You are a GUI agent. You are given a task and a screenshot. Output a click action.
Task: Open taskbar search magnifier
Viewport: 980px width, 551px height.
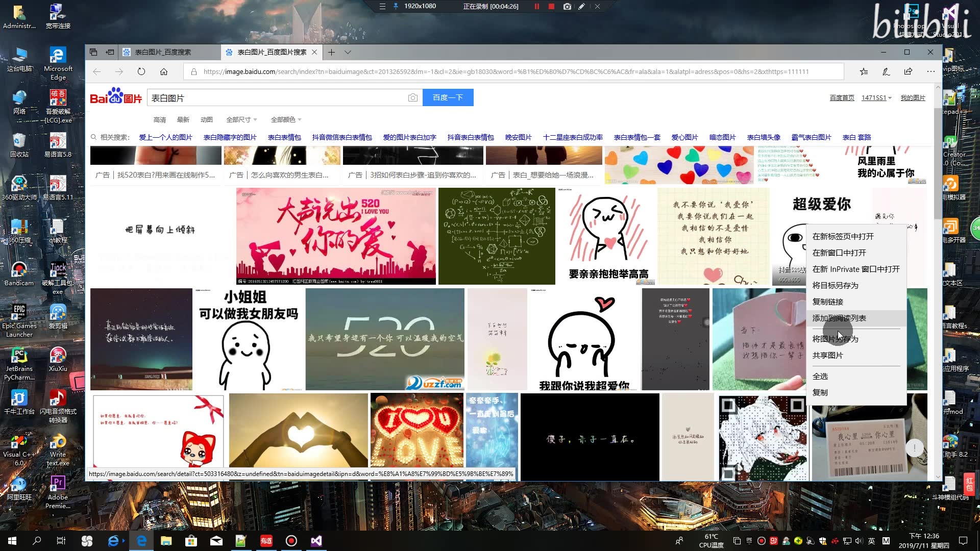coord(37,541)
